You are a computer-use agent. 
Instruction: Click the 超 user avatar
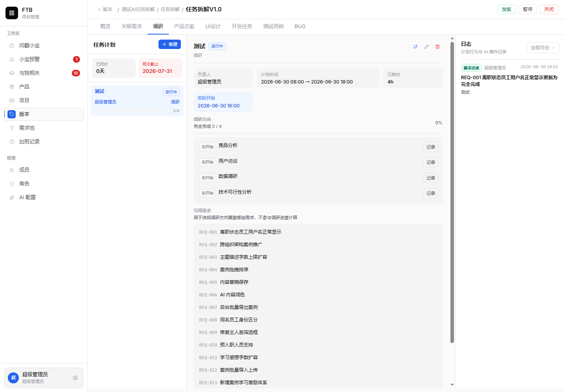tap(13, 378)
